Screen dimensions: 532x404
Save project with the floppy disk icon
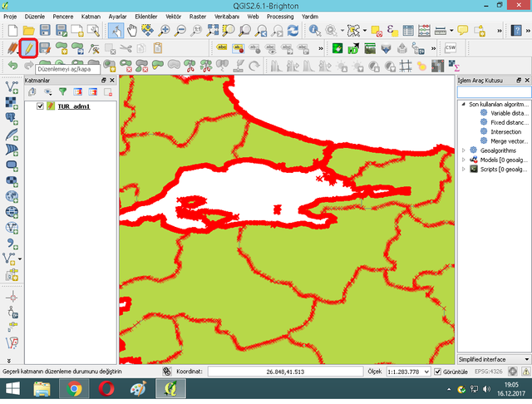coord(45,30)
